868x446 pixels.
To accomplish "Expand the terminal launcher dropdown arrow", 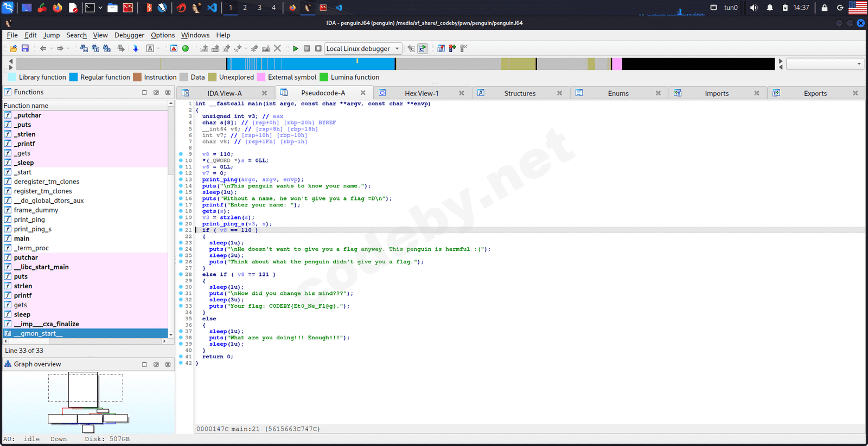I will click(100, 8).
